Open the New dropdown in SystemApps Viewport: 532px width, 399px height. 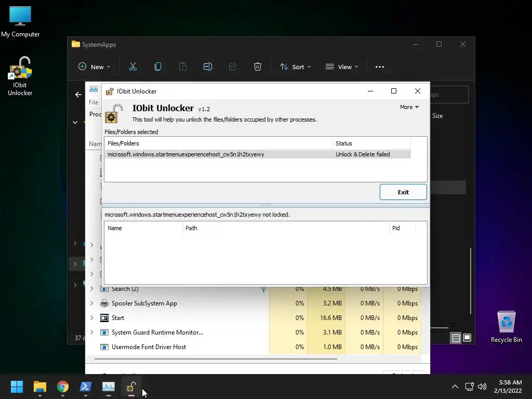95,67
